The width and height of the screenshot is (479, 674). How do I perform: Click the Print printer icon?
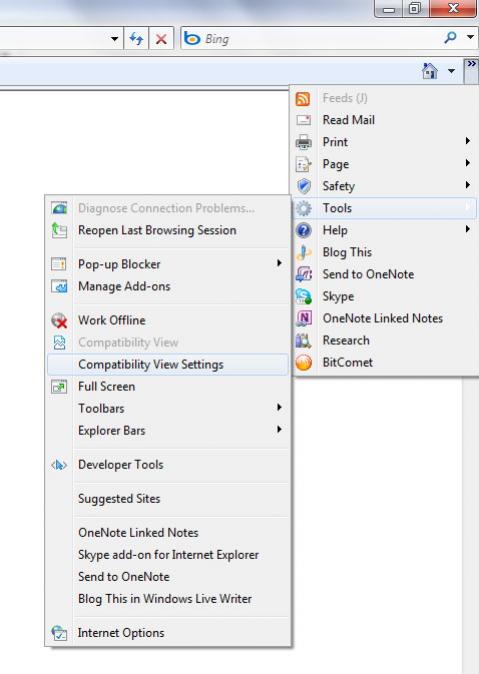pyautogui.click(x=304, y=142)
